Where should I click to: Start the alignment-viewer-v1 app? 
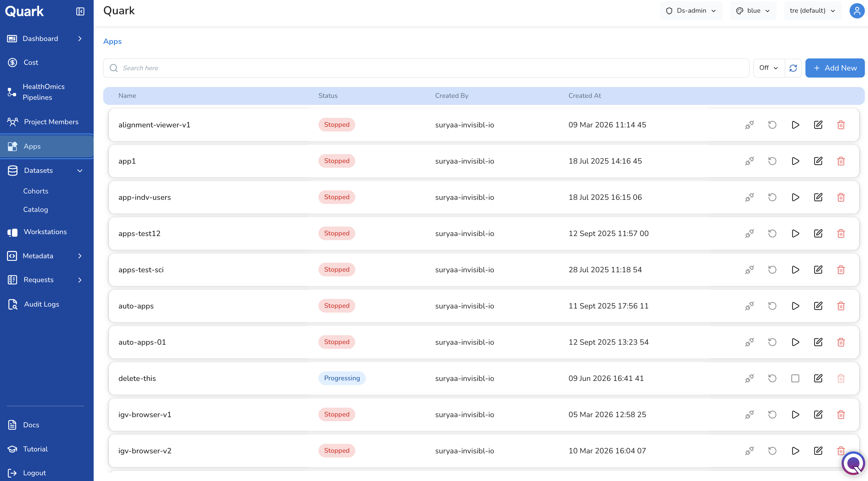click(x=795, y=125)
